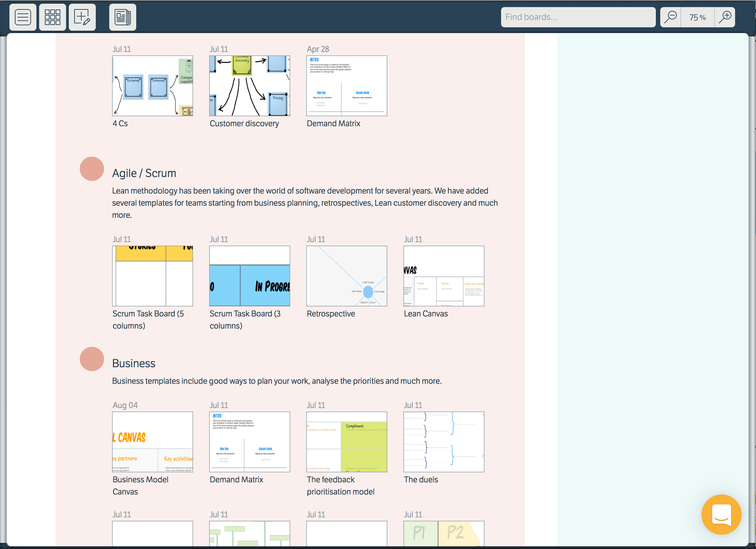Click the Business section circle marker

92,359
